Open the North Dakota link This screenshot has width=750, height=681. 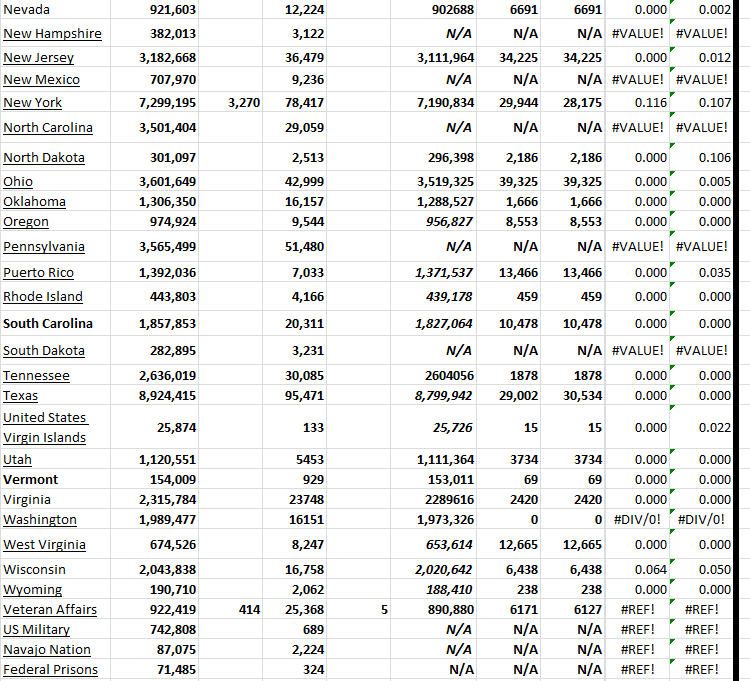tap(44, 157)
